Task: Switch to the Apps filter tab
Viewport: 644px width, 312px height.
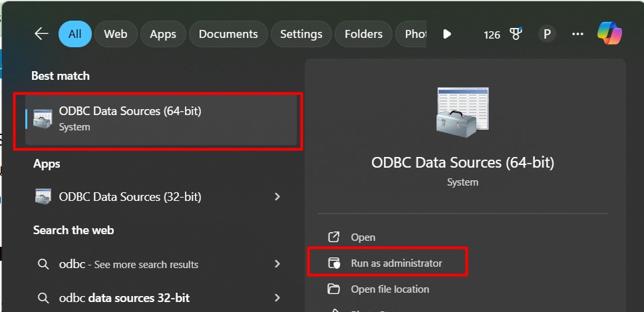Action: (163, 34)
